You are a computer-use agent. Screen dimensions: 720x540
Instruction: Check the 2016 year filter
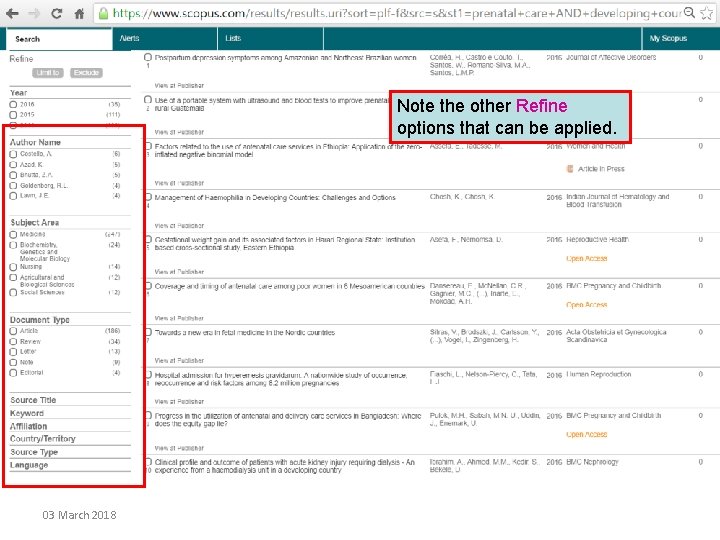[13, 105]
